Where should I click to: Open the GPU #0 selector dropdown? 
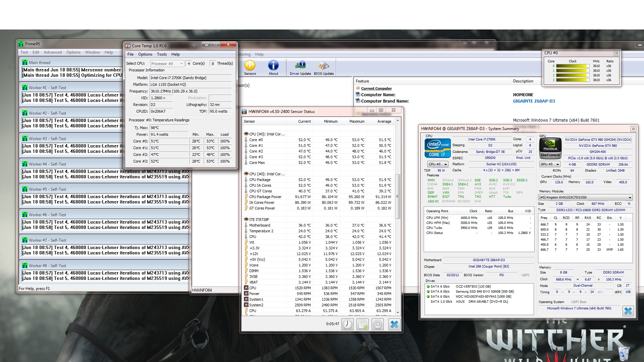pos(550,164)
